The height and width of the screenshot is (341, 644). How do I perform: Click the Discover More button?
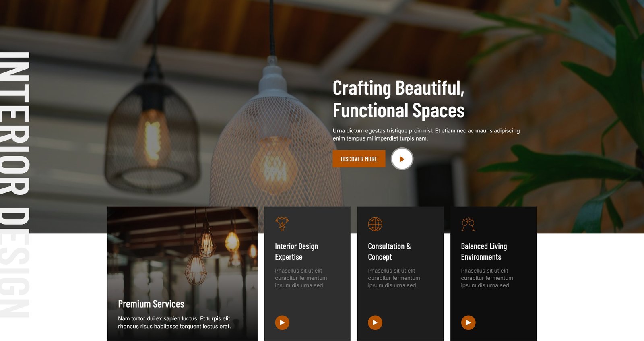coord(359,159)
